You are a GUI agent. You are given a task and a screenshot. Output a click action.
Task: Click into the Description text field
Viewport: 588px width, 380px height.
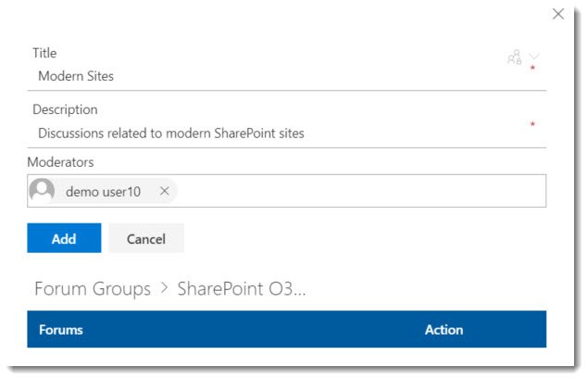269,133
